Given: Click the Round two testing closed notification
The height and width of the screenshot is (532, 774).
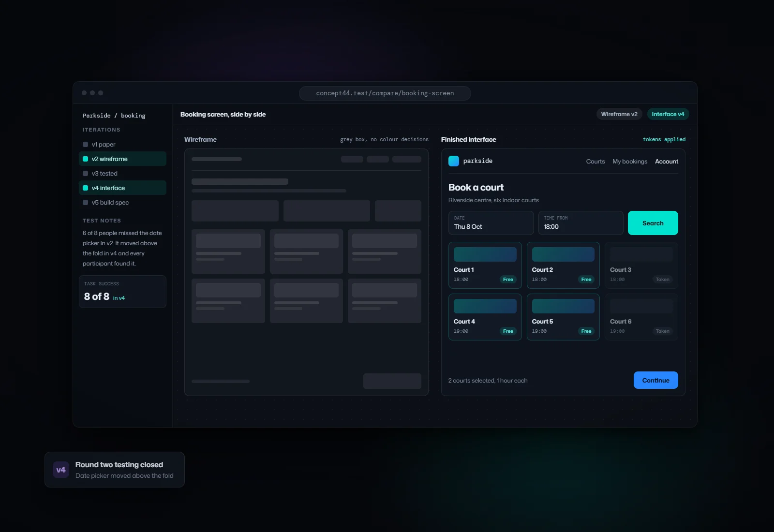Looking at the screenshot, I should pyautogui.click(x=115, y=470).
